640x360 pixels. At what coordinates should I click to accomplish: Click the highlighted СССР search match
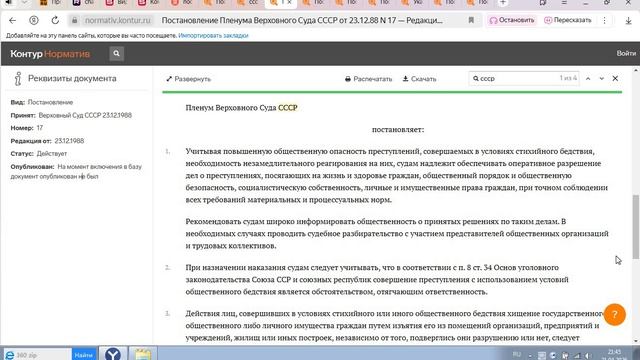tap(288, 108)
